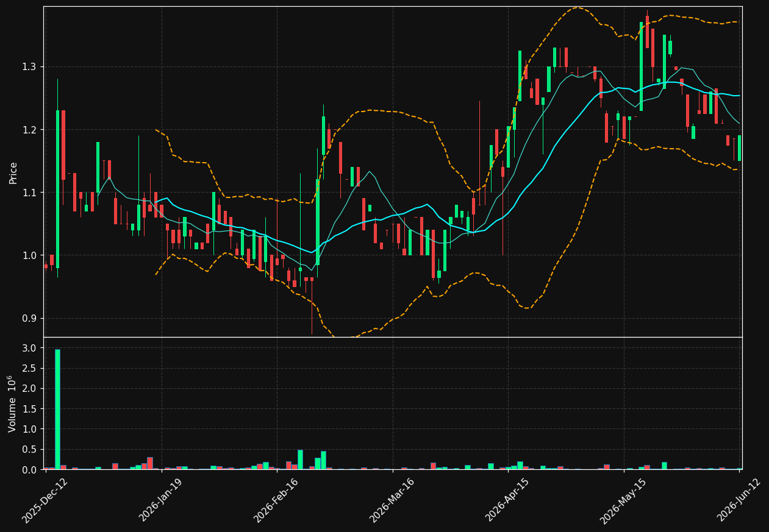The image size is (769, 532).
Task: Click the Volume axis title
Action: coord(12,404)
